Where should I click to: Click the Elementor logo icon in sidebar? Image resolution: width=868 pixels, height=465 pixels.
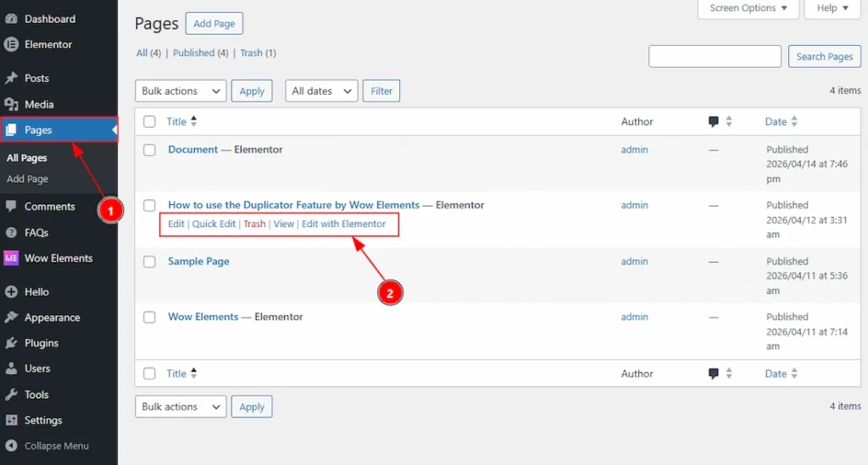click(11, 44)
